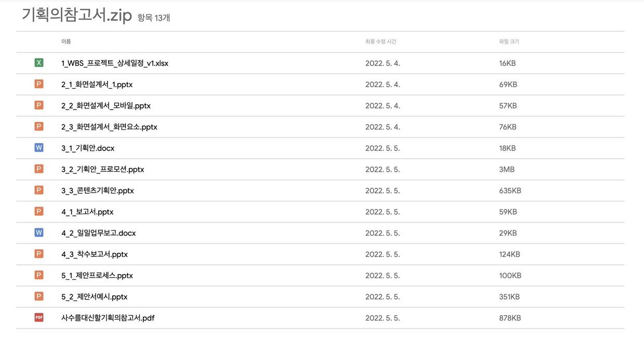The height and width of the screenshot is (356, 644).
Task: Click PDF icon beside 사수를대신할기획의참고서.pdf
Action: click(x=39, y=318)
